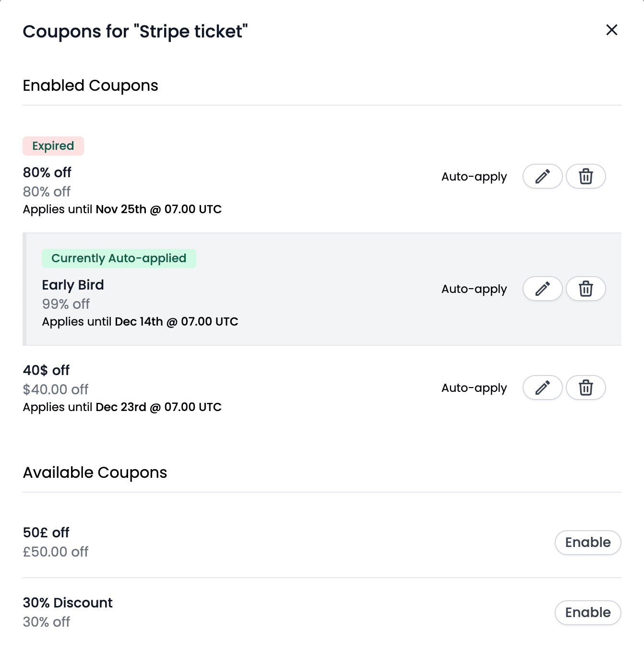Click the Available Coupons heading
The width and height of the screenshot is (644, 655).
pos(95,473)
